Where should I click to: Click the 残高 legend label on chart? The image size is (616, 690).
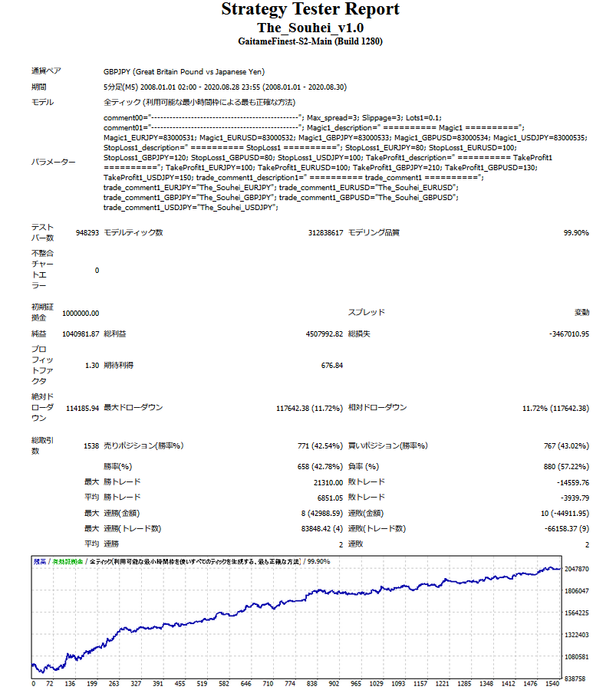[x=39, y=562]
